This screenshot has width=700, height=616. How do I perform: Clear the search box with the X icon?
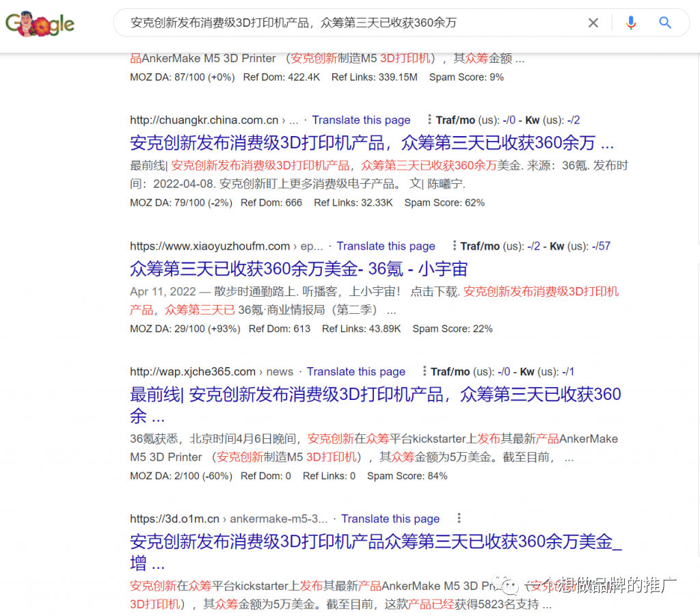(593, 23)
